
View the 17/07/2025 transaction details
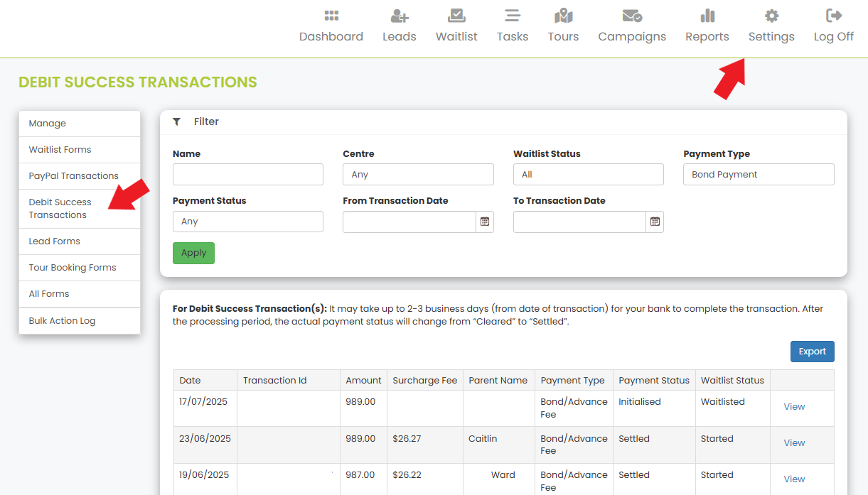(x=794, y=406)
